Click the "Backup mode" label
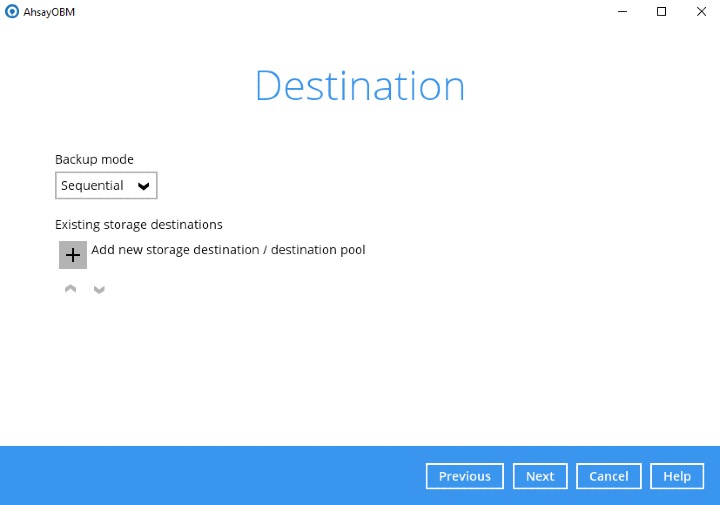 click(94, 159)
